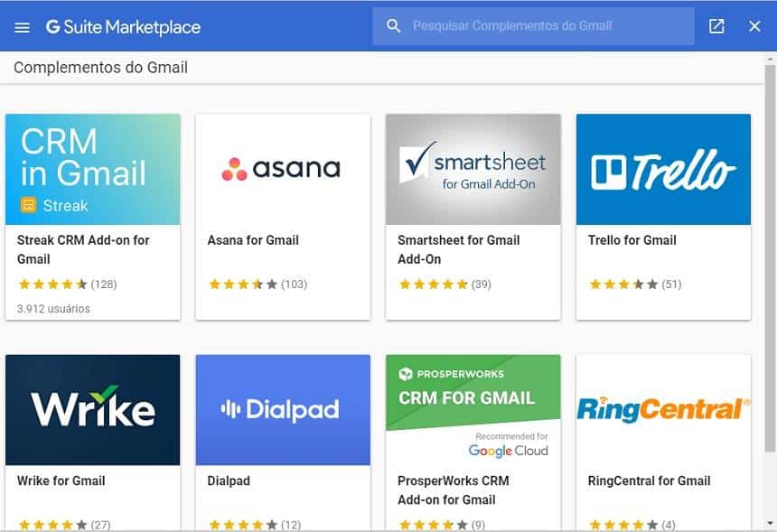Select the Dialpad add-on title
The width and height of the screenshot is (777, 532).
[x=229, y=481]
